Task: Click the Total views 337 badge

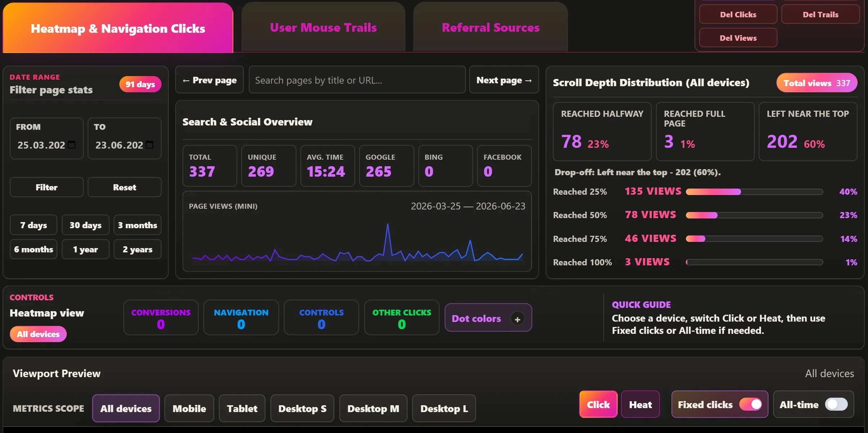Action: coord(817,83)
